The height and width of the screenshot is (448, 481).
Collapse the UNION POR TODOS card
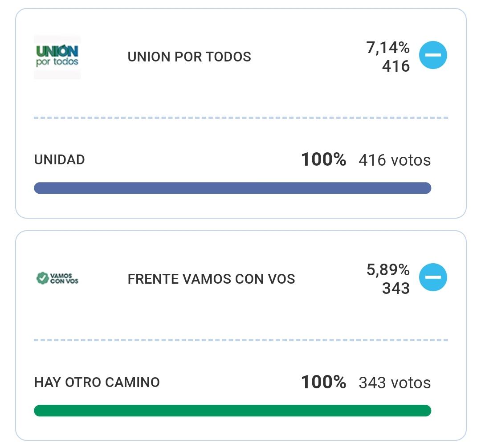pos(432,55)
